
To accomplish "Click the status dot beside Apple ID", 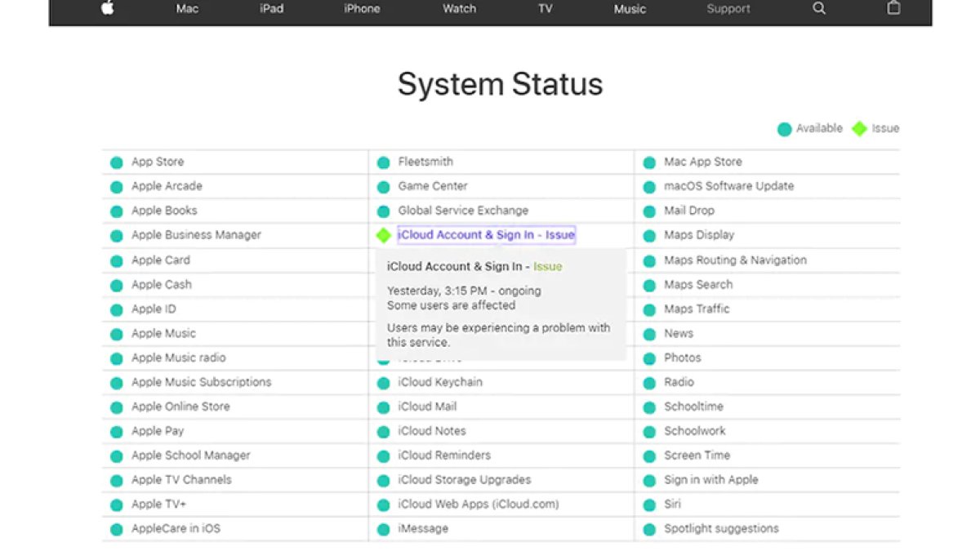I will (x=117, y=309).
